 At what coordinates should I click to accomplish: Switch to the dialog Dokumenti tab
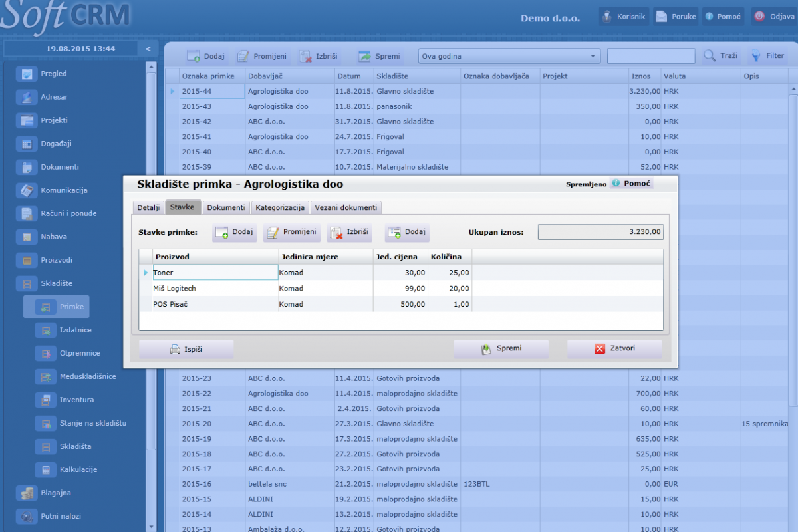tap(226, 207)
